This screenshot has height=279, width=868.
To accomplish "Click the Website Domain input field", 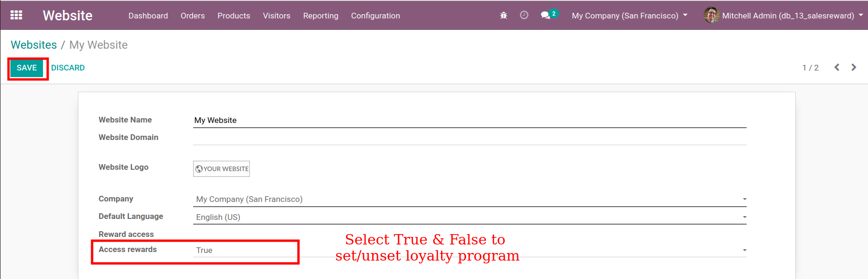I will coord(469,138).
